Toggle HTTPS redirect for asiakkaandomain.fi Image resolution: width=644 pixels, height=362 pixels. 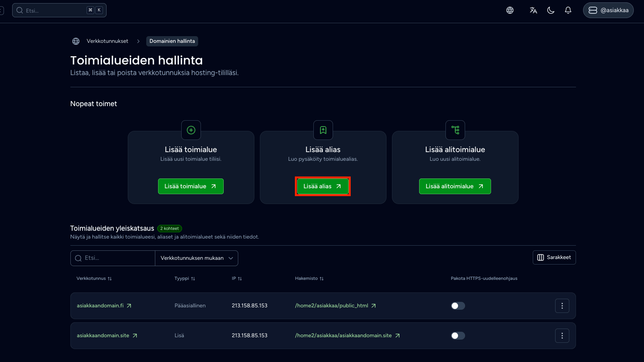click(458, 306)
